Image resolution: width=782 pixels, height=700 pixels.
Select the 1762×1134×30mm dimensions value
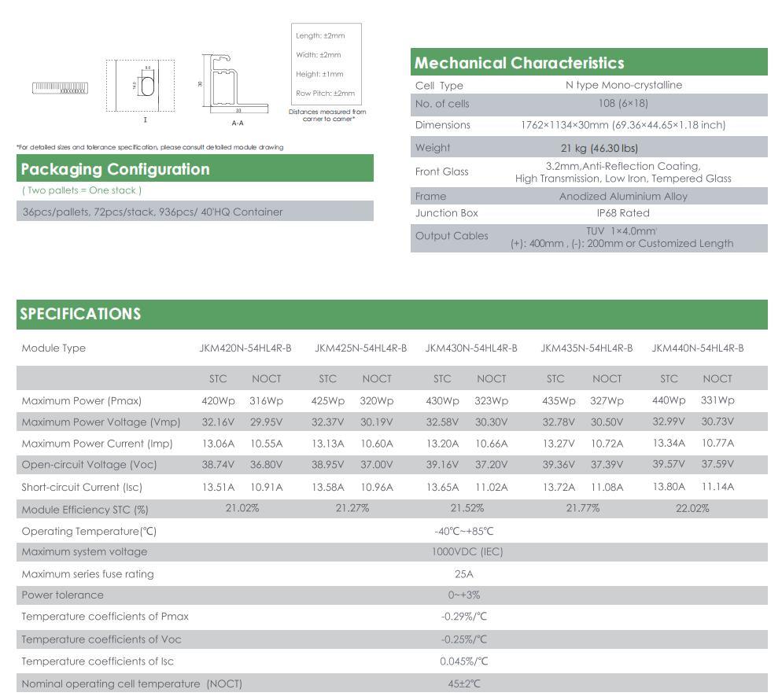pyautogui.click(x=622, y=125)
